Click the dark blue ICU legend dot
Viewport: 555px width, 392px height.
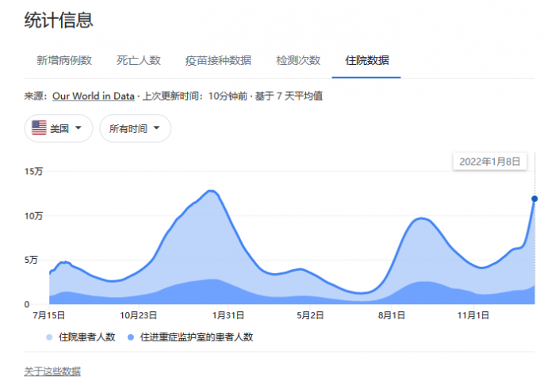[131, 337]
